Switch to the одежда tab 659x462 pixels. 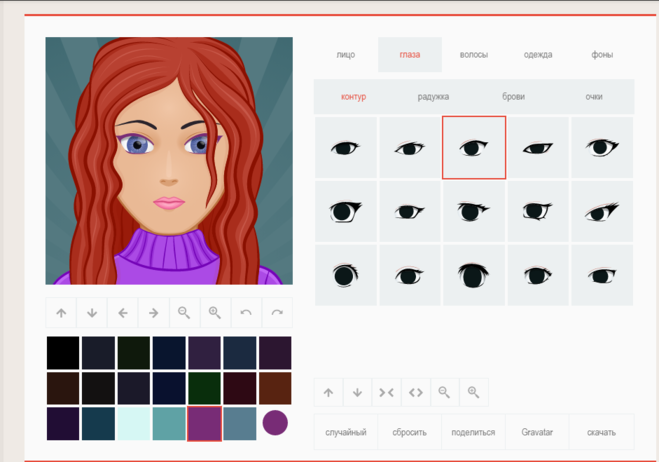(538, 55)
